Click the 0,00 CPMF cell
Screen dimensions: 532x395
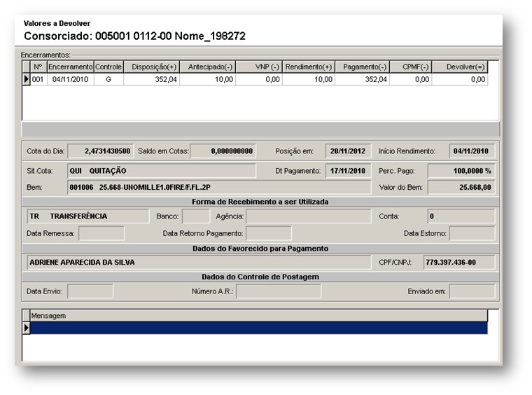coord(411,79)
